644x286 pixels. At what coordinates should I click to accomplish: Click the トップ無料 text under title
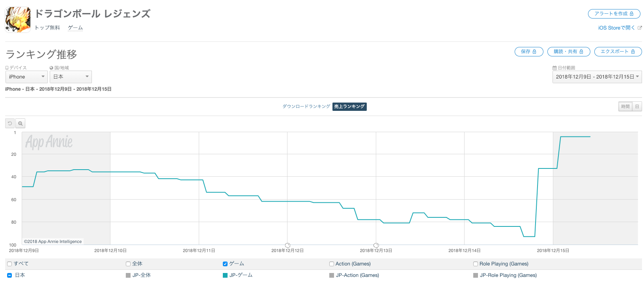pos(47,28)
